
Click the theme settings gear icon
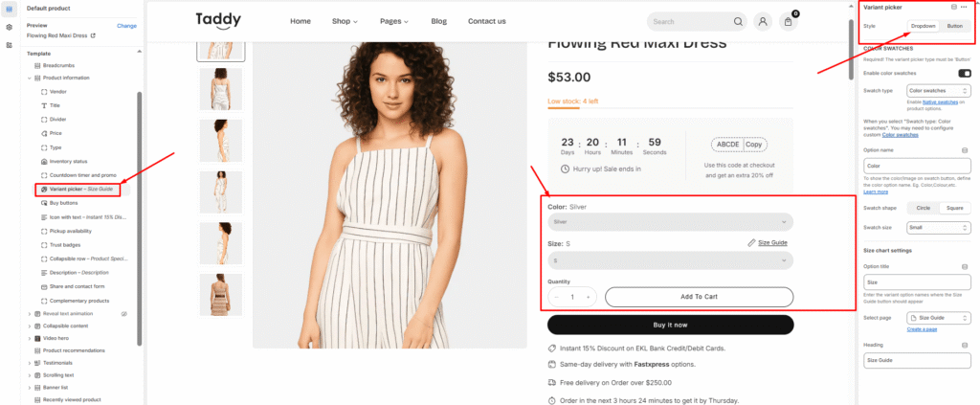(9, 27)
